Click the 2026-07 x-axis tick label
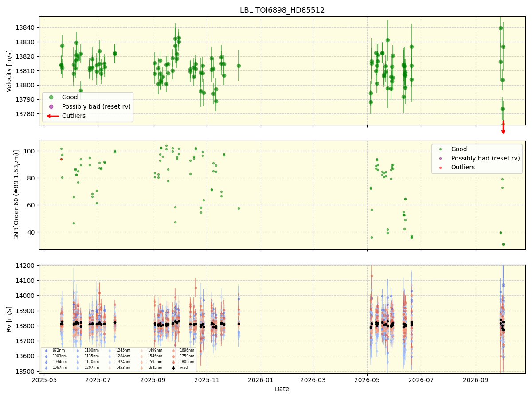This screenshot has width=532, height=399. coord(421,380)
